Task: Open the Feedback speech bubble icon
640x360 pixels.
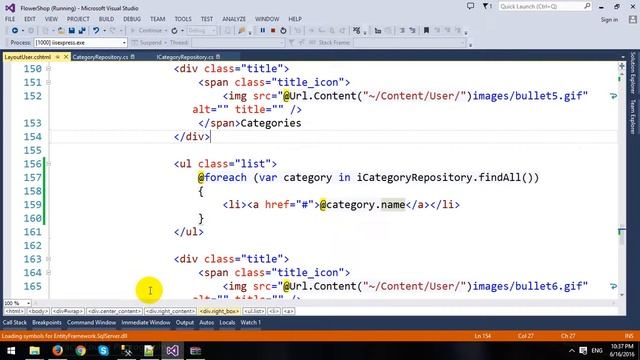Action: pyautogui.click(x=470, y=6)
